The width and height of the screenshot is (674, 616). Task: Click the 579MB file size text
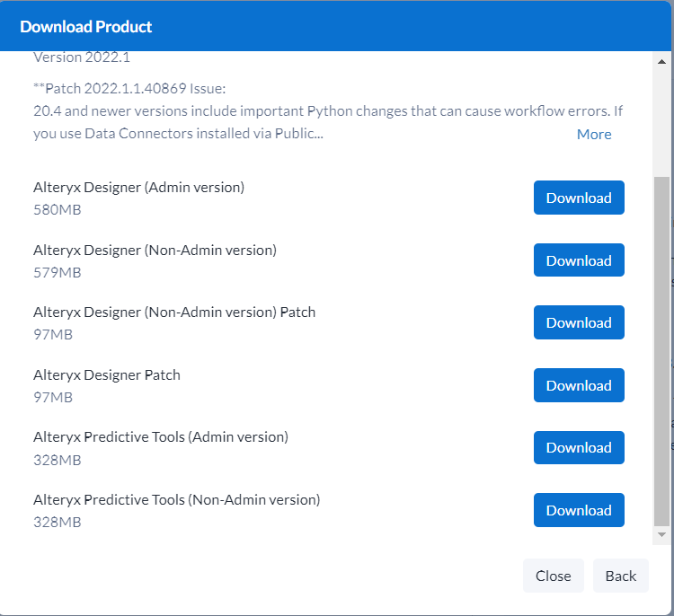coord(58,273)
